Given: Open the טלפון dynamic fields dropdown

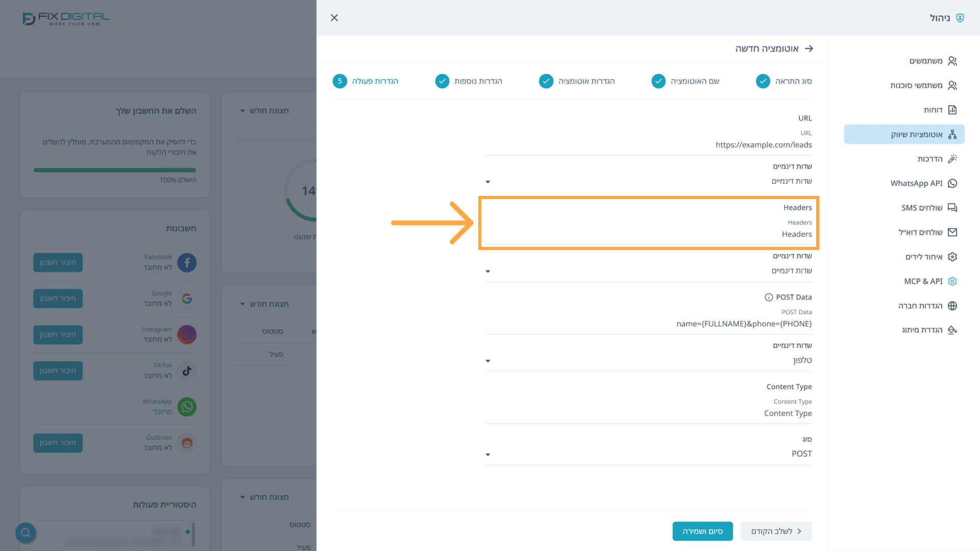Looking at the screenshot, I should [648, 361].
